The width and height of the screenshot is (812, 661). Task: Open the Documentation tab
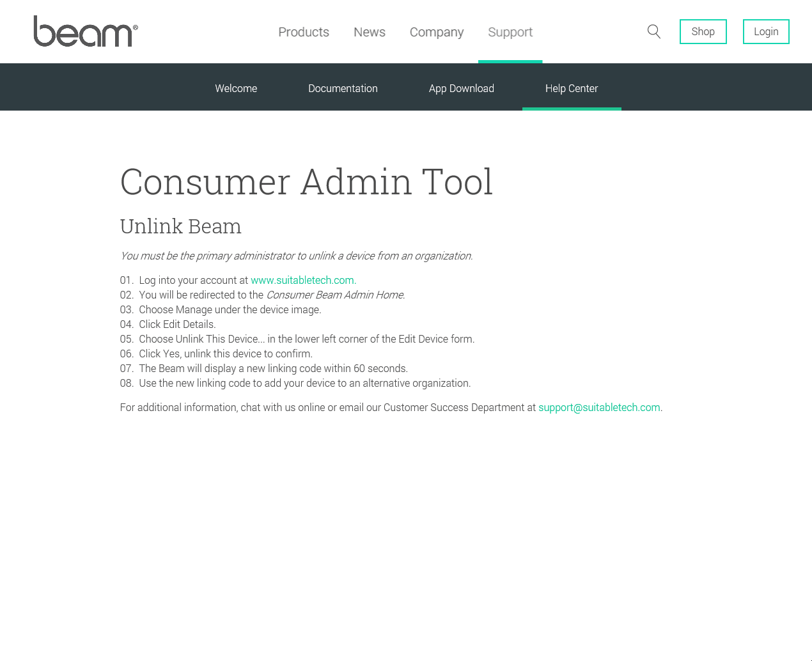[343, 88]
